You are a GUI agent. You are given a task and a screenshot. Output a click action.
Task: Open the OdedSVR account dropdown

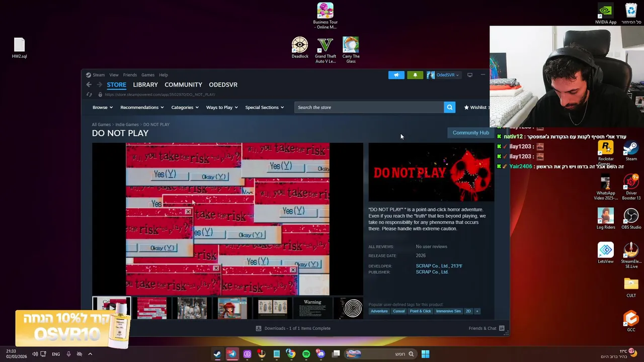[x=448, y=75]
